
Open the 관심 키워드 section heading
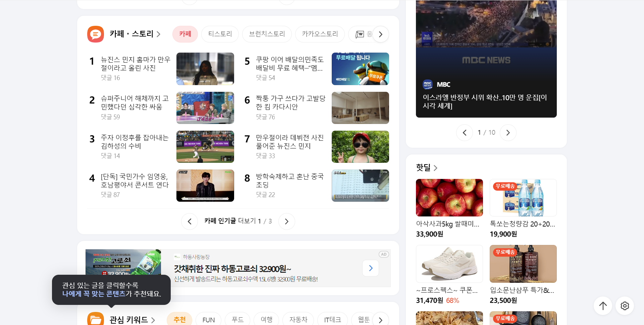pos(132,320)
